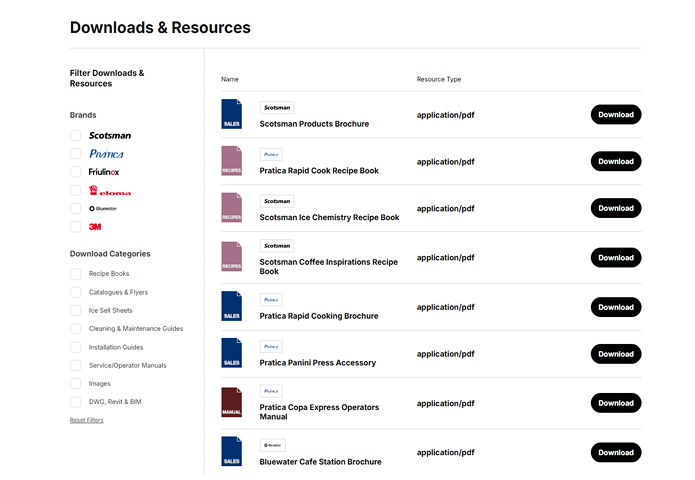The height and width of the screenshot is (480, 695).
Task: Click the dark red MANUAL icon for Copa Express
Action: (231, 402)
